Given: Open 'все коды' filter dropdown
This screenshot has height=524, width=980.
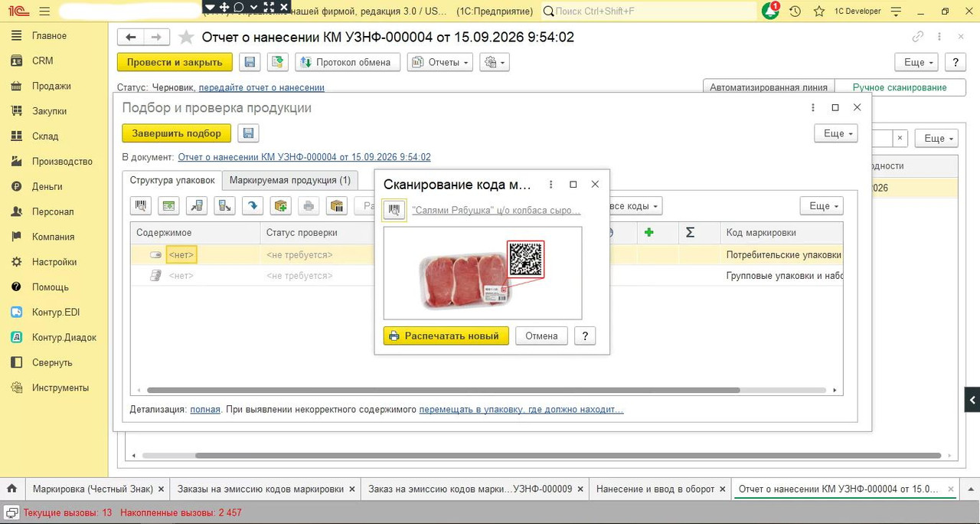Looking at the screenshot, I should [635, 206].
